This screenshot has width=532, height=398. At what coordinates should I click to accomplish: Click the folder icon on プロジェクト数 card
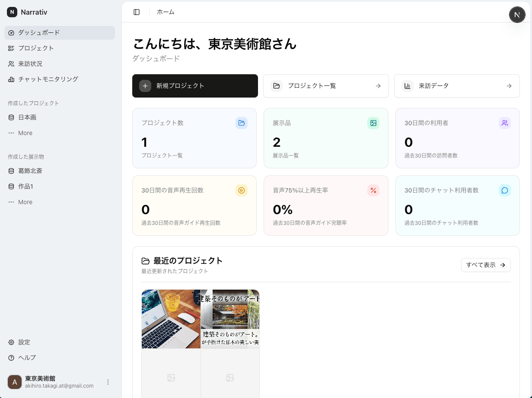click(x=242, y=123)
